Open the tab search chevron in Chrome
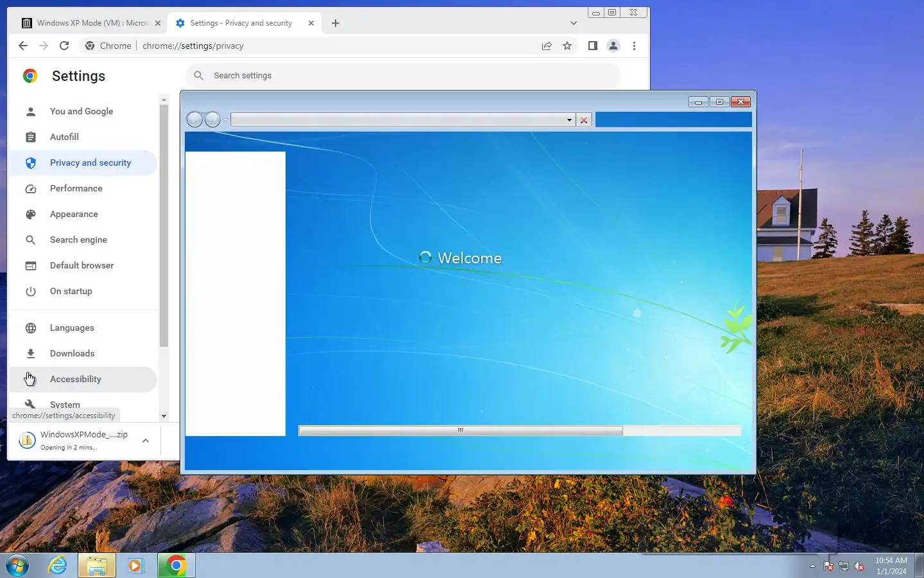This screenshot has width=924, height=578. pos(573,23)
